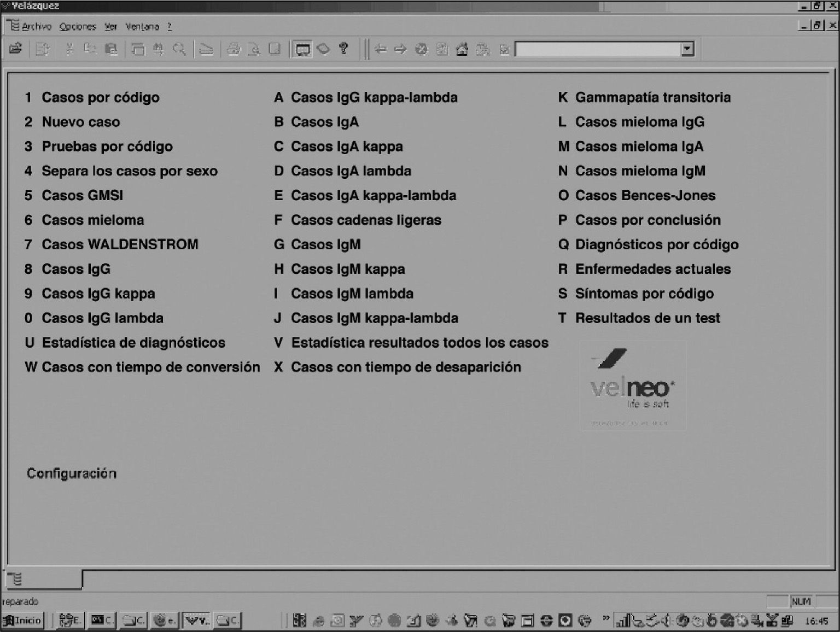Image resolution: width=840 pixels, height=632 pixels.
Task: Open Configuración link
Action: click(x=72, y=473)
